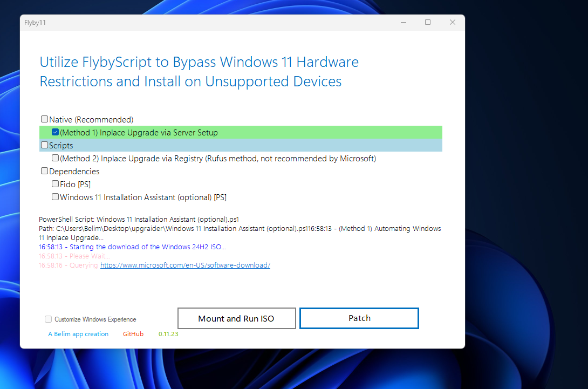Click the 'A Belim app creation' link
Screen dimensions: 588x389
point(78,333)
